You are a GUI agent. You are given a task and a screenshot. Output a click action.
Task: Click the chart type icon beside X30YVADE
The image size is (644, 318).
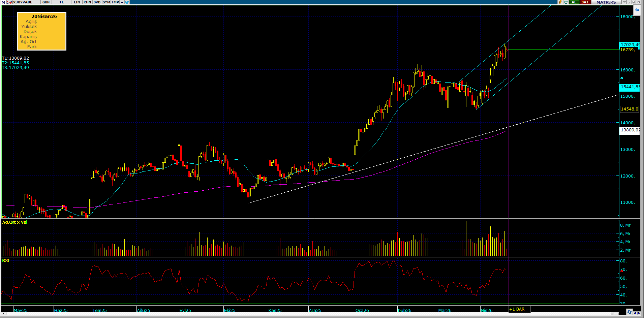coord(9,2)
